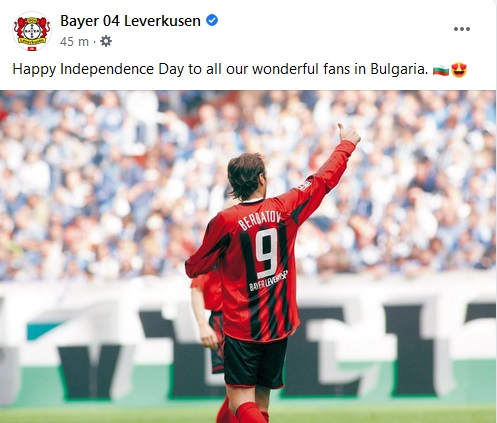497x423 pixels.
Task: Click the Bayer 04 Leverkusen page name
Action: [130, 21]
